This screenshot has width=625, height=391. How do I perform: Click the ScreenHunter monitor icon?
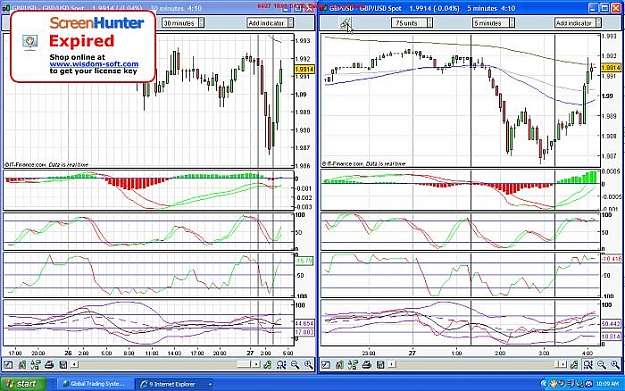(x=30, y=42)
